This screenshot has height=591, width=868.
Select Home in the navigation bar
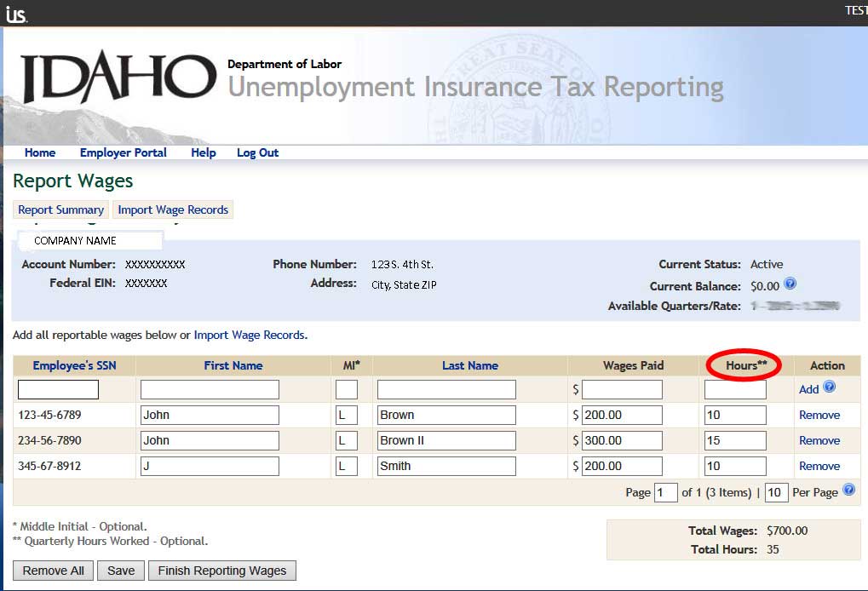(40, 152)
